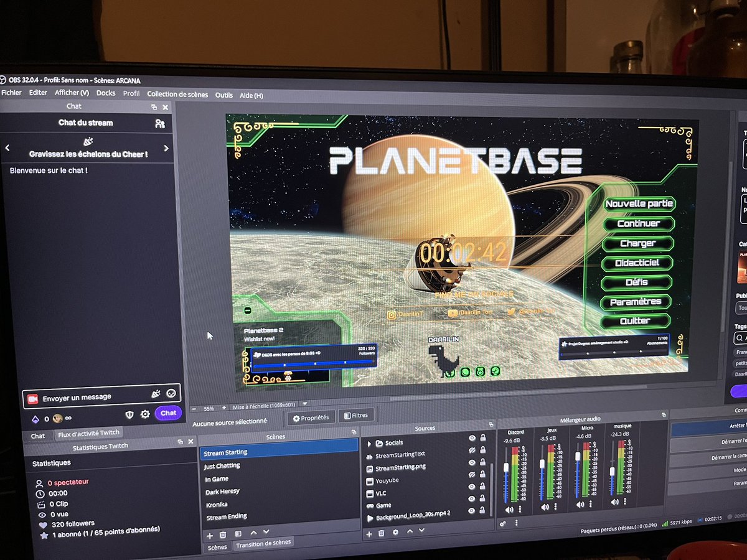Hide the VLC source
Image resolution: width=747 pixels, height=560 pixels.
coord(472,487)
